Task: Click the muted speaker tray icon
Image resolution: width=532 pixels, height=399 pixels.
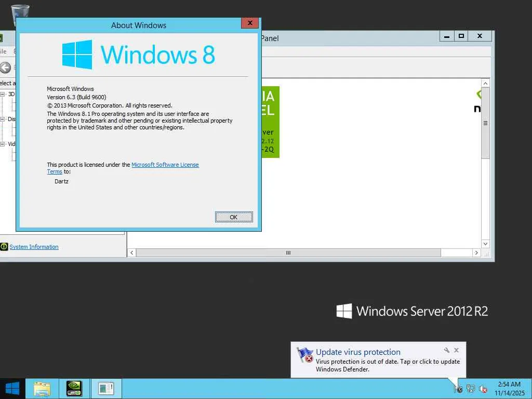Action: point(483,389)
